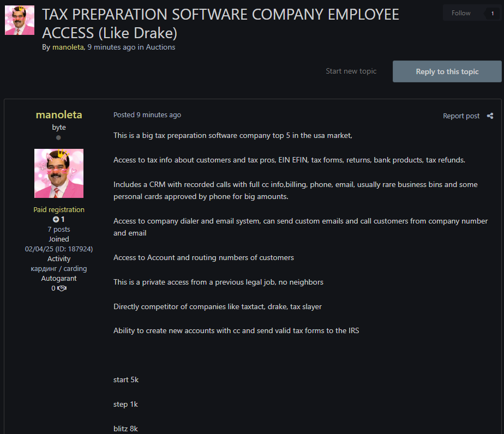Click Start new topic
Screen dimensions: 504x434
click(x=351, y=71)
